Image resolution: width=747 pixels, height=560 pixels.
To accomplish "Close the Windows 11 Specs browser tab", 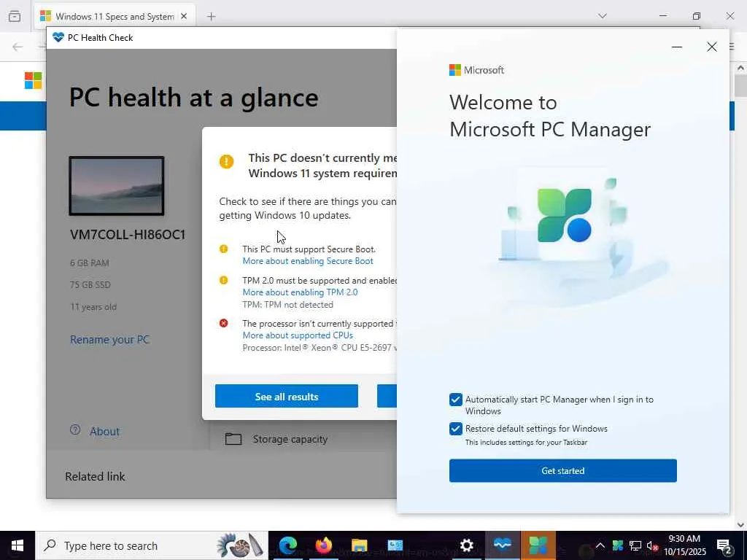I will pos(184,16).
